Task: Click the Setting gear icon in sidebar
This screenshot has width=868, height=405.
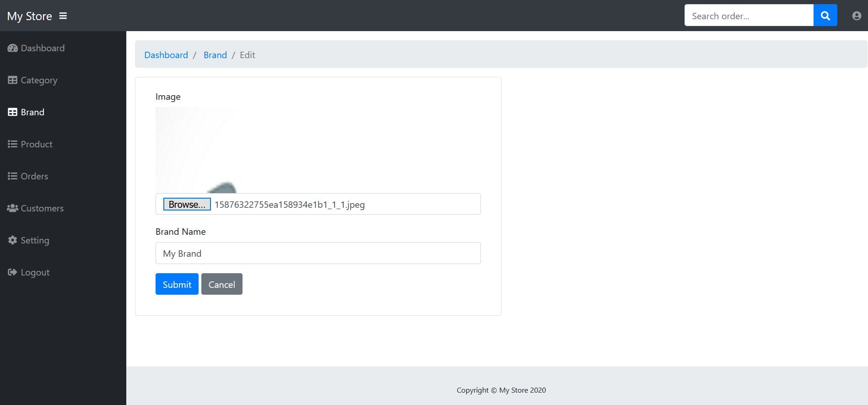Action: point(13,240)
